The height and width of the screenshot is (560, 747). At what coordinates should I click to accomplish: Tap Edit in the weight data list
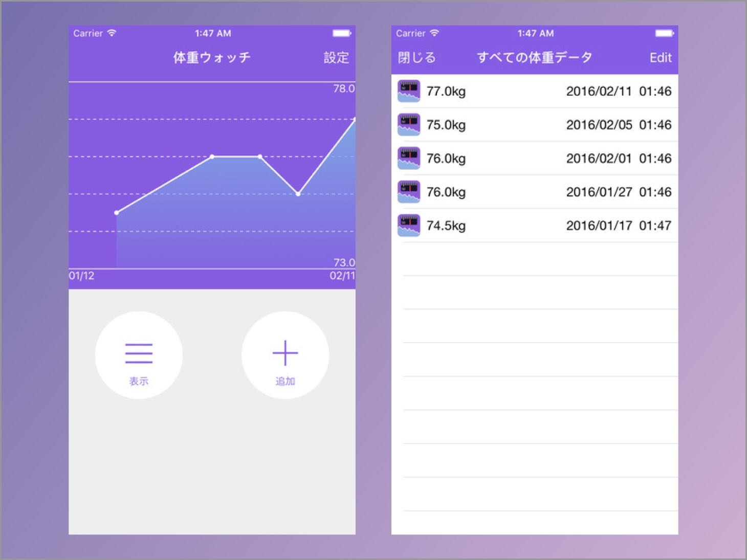(x=660, y=58)
